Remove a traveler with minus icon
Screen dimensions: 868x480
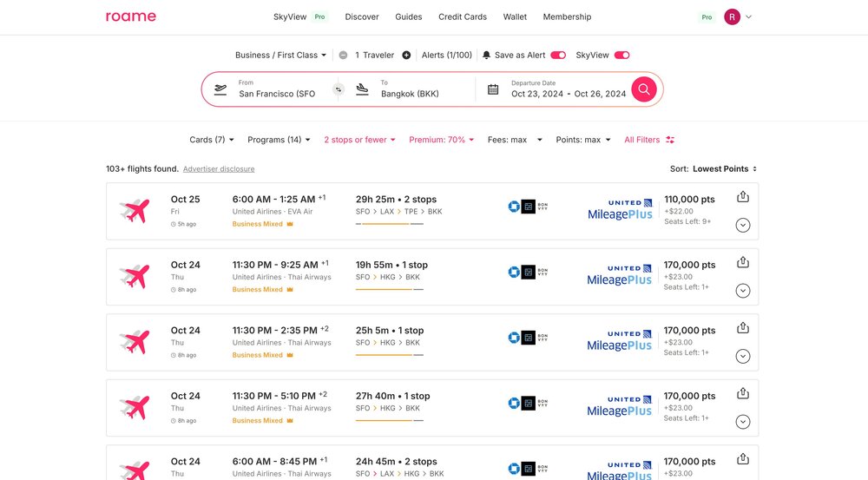coord(343,56)
